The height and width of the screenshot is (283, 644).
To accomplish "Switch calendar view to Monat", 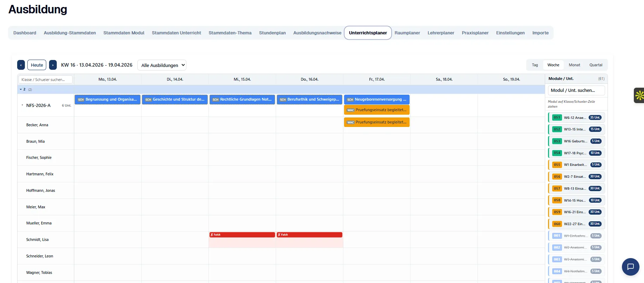I will pyautogui.click(x=574, y=65).
